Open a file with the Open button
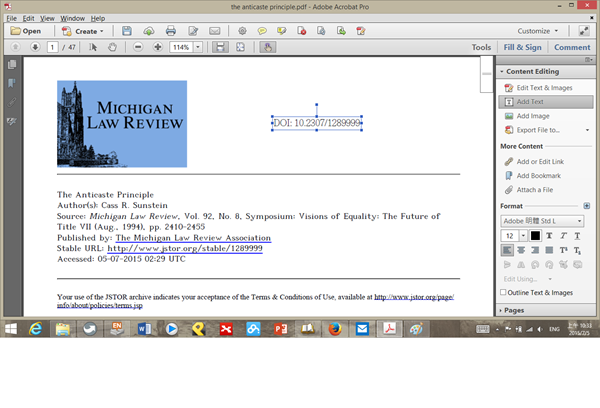 click(26, 31)
